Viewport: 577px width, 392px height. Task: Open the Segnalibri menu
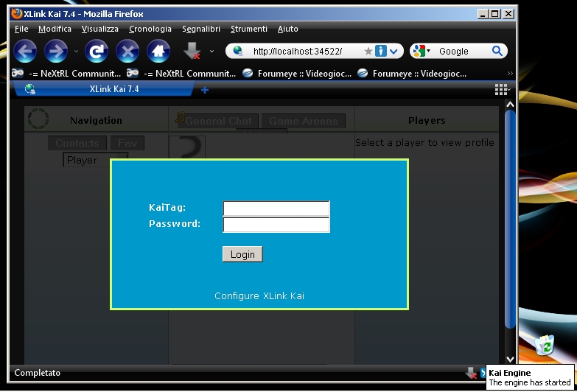pyautogui.click(x=201, y=29)
